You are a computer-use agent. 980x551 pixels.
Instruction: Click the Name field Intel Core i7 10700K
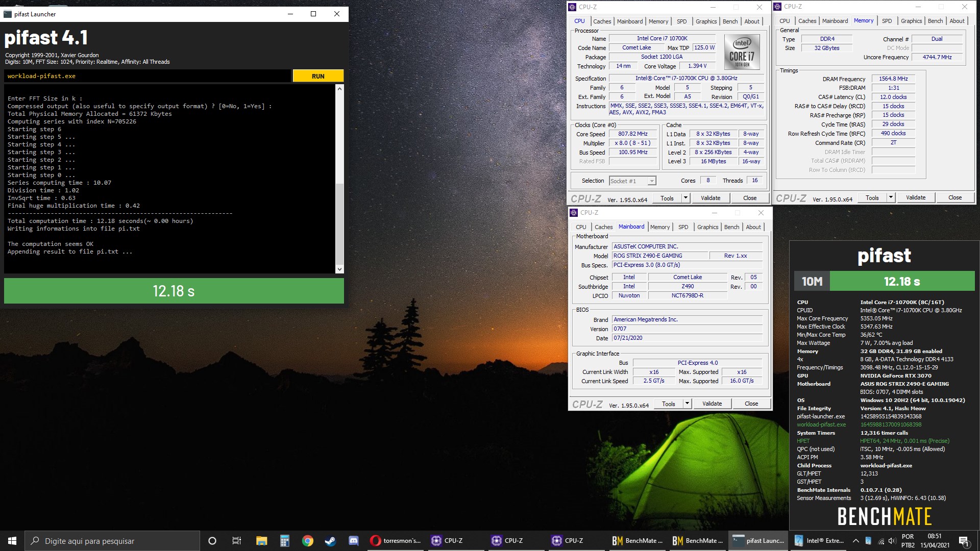(x=662, y=38)
